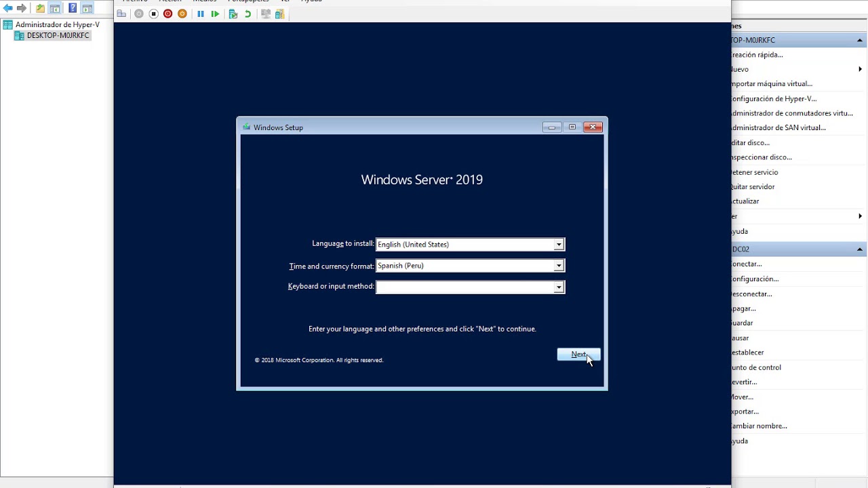Click the orange Save state icon
This screenshot has width=868, height=488.
point(182,14)
